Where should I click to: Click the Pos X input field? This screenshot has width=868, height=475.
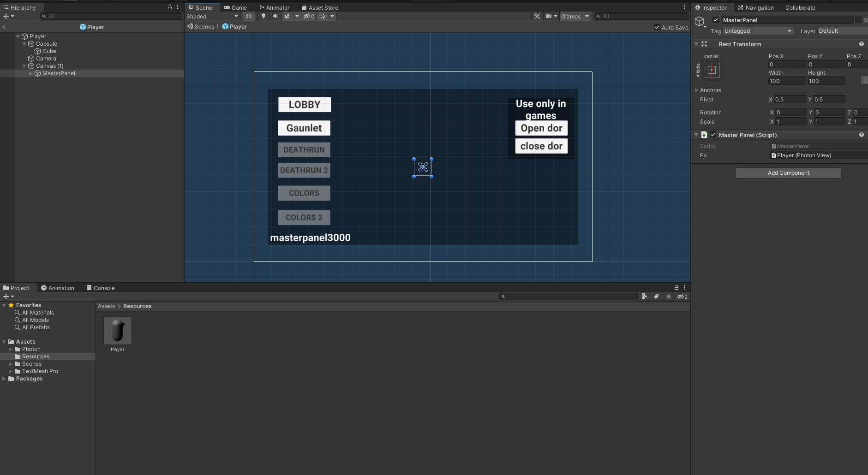(787, 65)
